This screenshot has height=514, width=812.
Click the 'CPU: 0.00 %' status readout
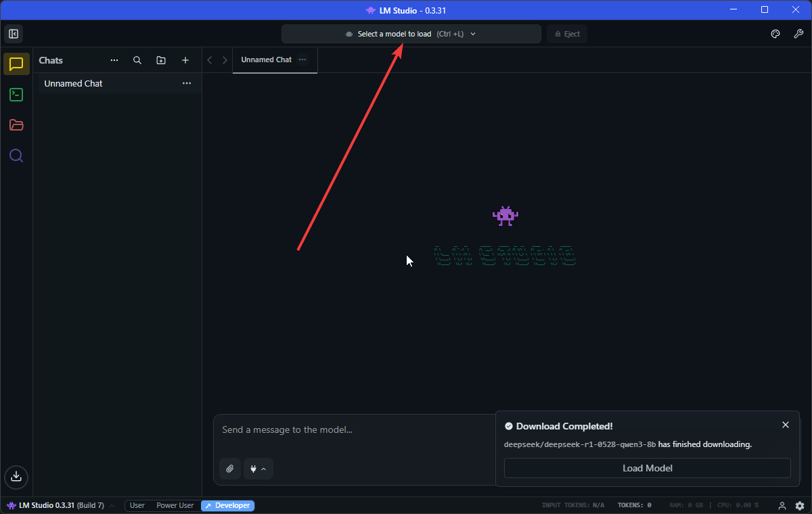pyautogui.click(x=737, y=506)
